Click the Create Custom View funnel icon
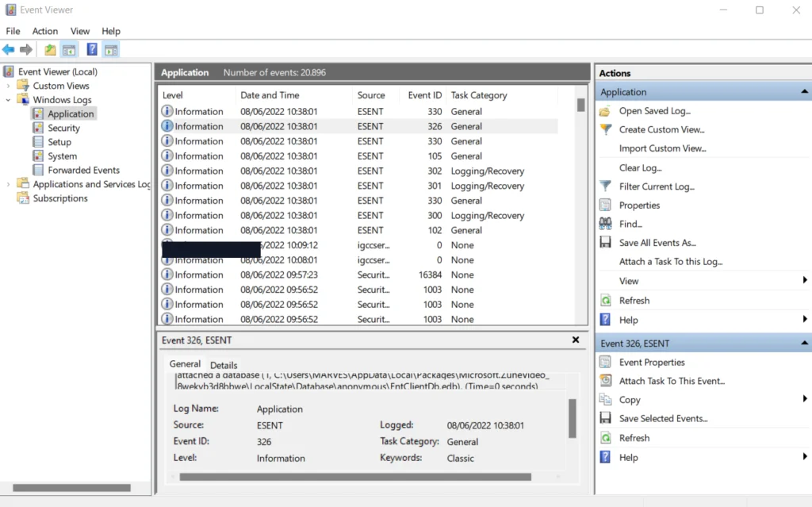This screenshot has width=812, height=507. pyautogui.click(x=605, y=129)
